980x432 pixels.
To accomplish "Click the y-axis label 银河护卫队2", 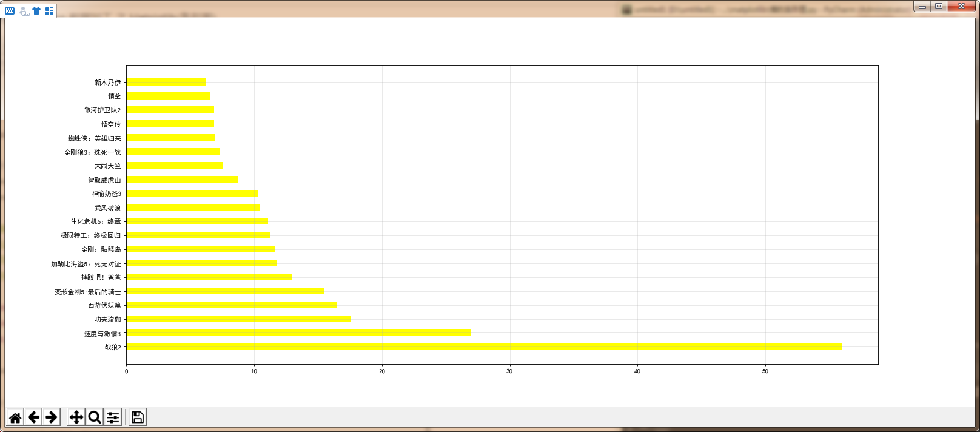I will pyautogui.click(x=102, y=110).
